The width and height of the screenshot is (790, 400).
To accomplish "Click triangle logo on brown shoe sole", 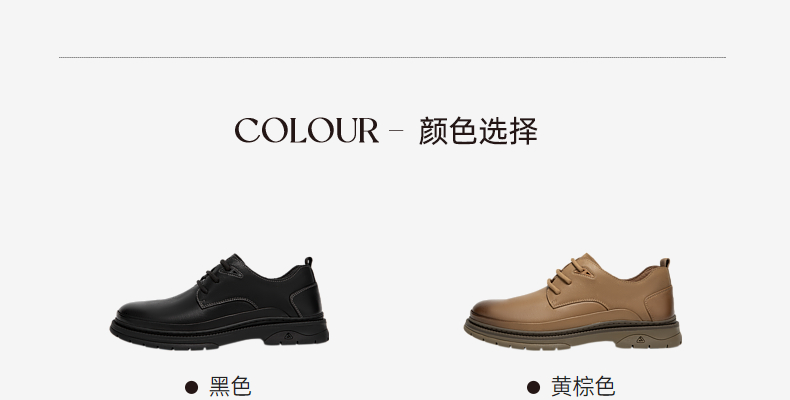I will (640, 340).
